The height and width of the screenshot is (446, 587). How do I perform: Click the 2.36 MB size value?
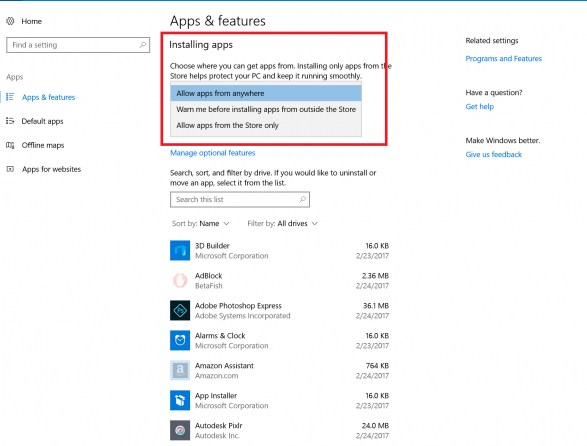point(375,276)
